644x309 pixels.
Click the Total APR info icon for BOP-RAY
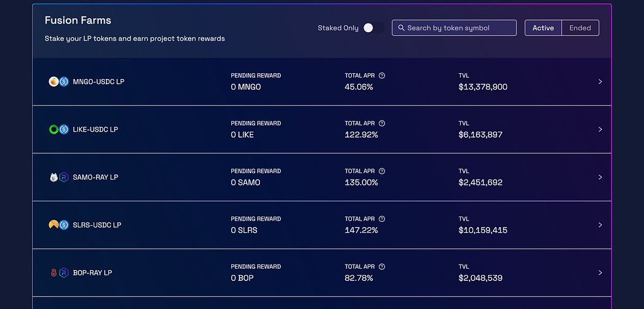382,267
